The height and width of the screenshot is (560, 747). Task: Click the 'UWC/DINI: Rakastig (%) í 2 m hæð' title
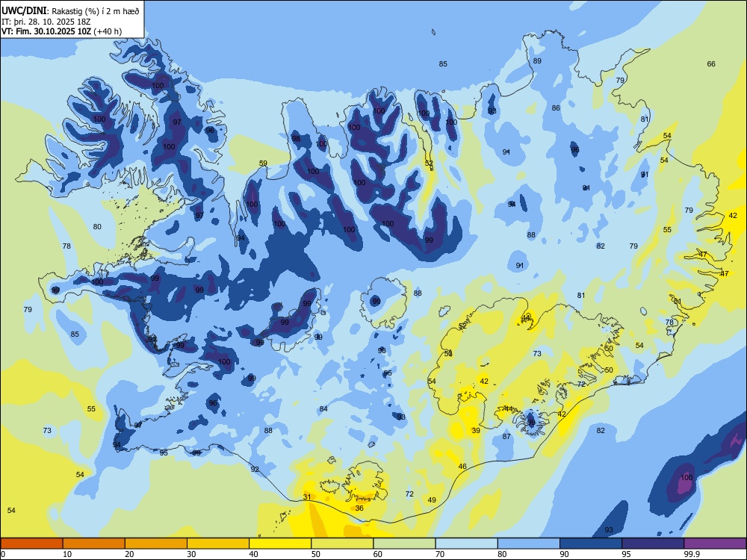70,11
